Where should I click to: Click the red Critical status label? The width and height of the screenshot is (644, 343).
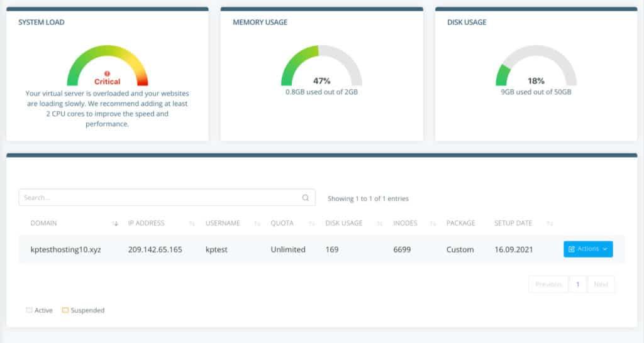[x=107, y=82]
